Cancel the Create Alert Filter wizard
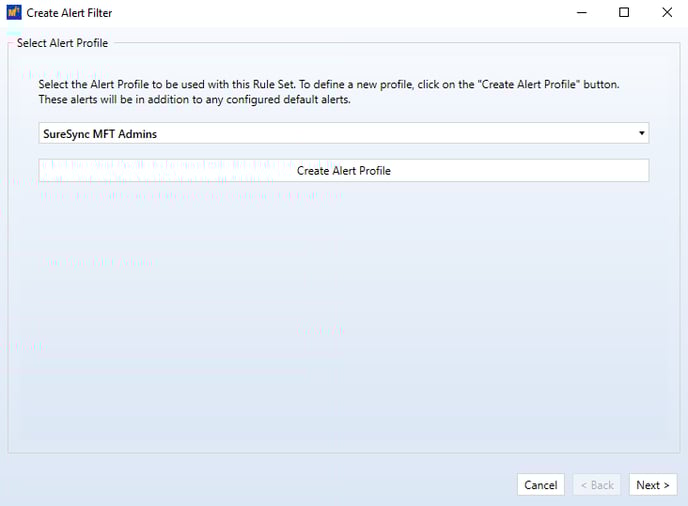The image size is (688, 506). [541, 484]
